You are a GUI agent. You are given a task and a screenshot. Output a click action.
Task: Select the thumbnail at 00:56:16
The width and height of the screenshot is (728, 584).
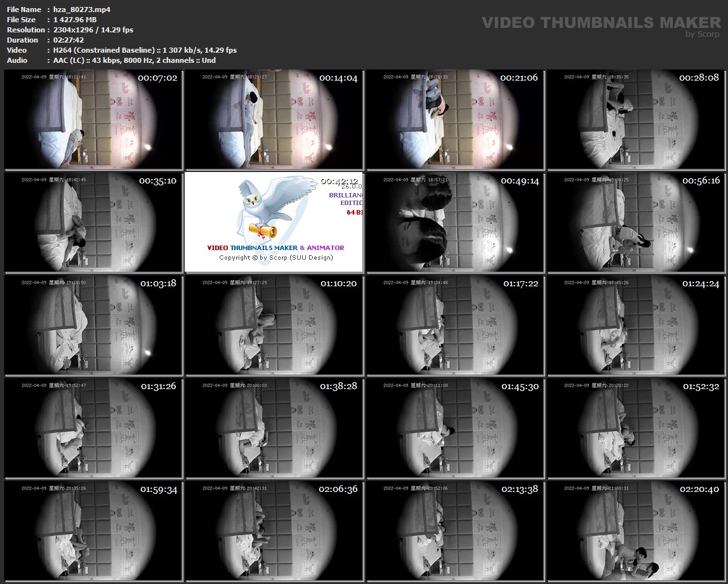pyautogui.click(x=636, y=223)
